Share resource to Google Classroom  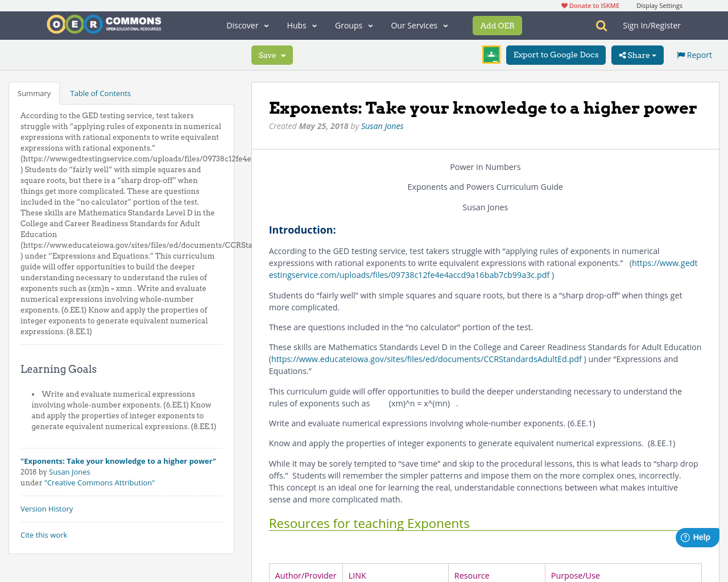pyautogui.click(x=490, y=53)
